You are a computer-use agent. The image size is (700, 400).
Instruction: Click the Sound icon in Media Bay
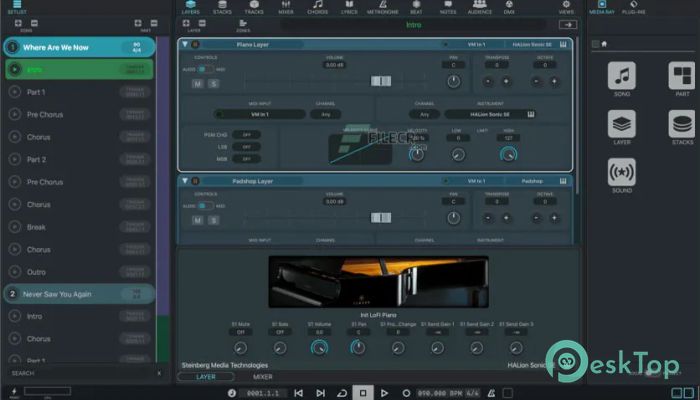[621, 172]
